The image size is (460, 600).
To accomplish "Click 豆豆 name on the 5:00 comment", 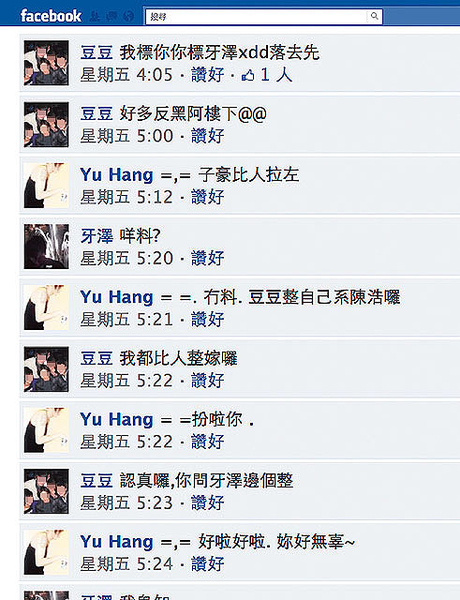I will [96, 114].
